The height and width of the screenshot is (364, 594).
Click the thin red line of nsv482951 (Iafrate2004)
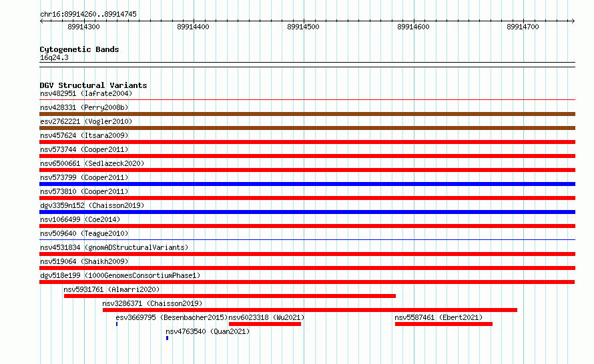(307, 100)
